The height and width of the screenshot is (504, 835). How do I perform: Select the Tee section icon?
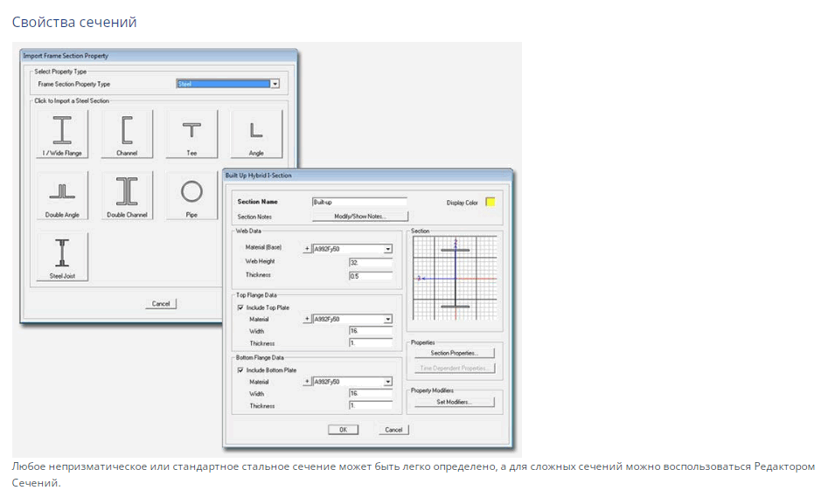coord(191,135)
